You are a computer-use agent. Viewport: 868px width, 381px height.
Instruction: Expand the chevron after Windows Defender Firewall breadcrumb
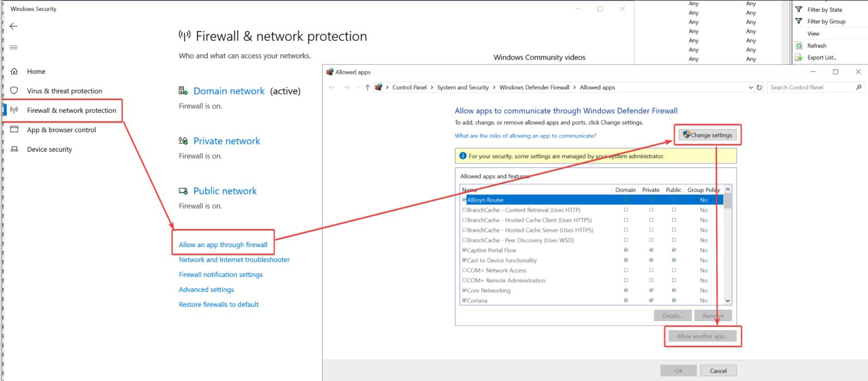tap(575, 87)
